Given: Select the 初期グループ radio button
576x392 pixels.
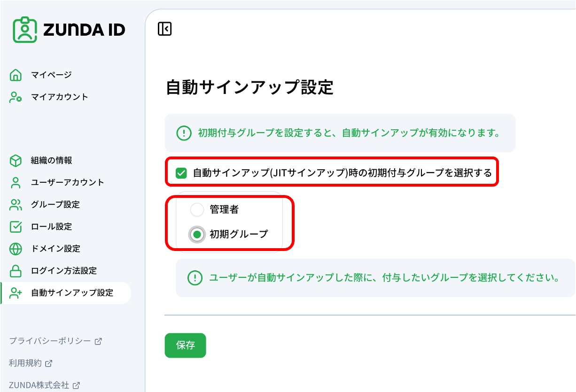Looking at the screenshot, I should 197,234.
